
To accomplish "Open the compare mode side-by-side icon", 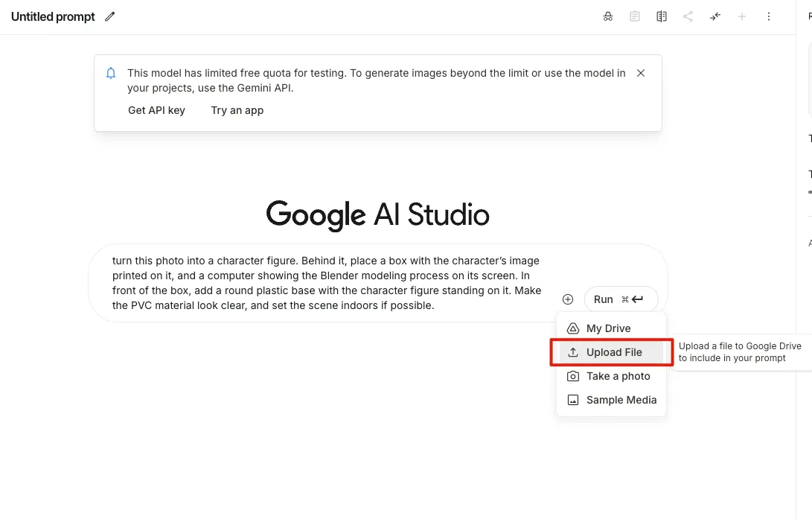I will coord(662,16).
